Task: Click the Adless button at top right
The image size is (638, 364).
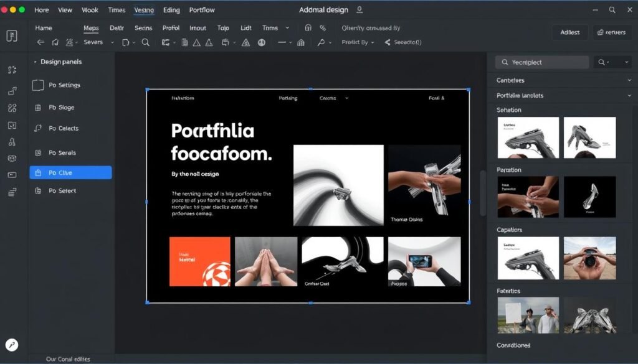Action: pos(569,31)
